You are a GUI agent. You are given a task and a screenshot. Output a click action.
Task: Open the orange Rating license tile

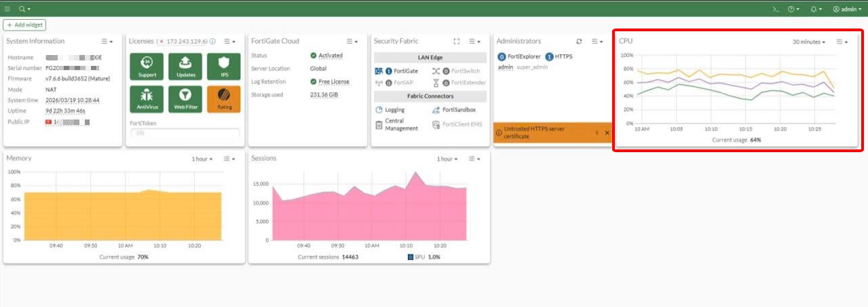click(224, 99)
